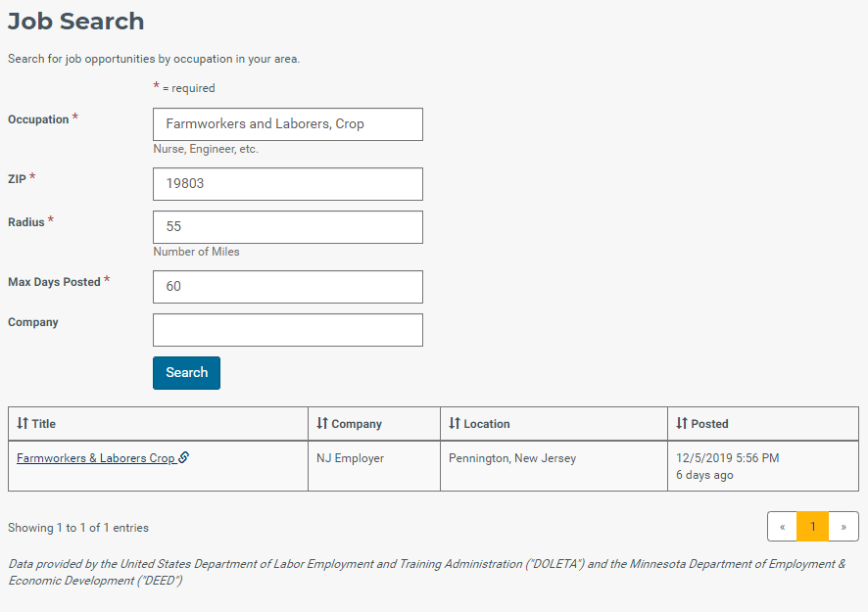The height and width of the screenshot is (612, 868).
Task: Click the sort arrows icon beside Posted
Action: pos(682,423)
